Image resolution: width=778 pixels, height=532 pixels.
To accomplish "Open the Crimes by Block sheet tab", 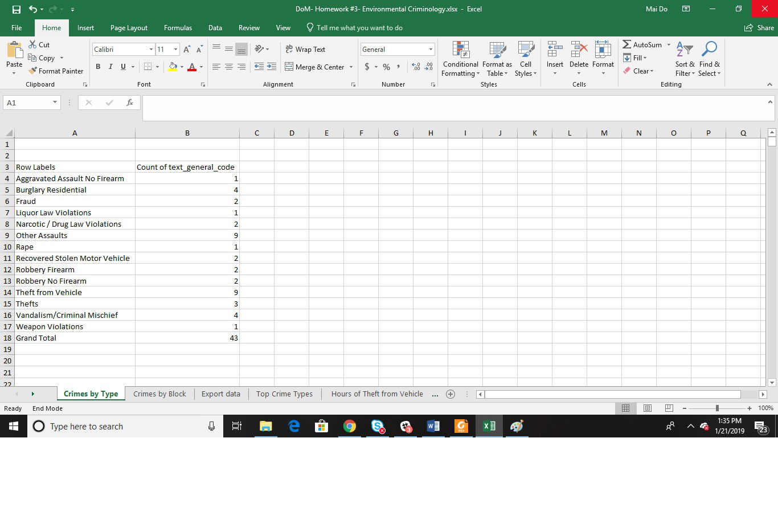I will [159, 394].
